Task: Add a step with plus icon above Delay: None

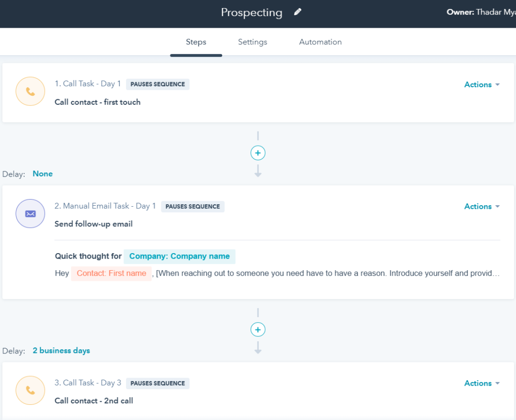Action: click(258, 153)
